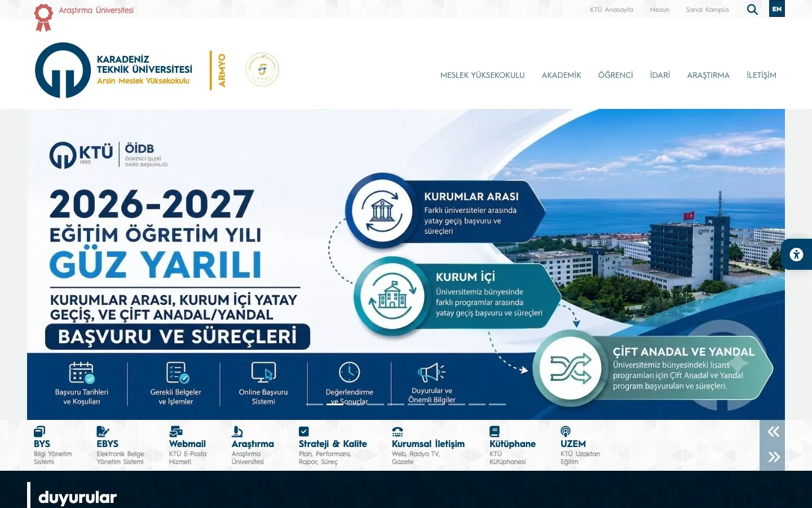This screenshot has height=508, width=812.
Task: Click the KTÜ university logo emblem
Action: (x=63, y=70)
